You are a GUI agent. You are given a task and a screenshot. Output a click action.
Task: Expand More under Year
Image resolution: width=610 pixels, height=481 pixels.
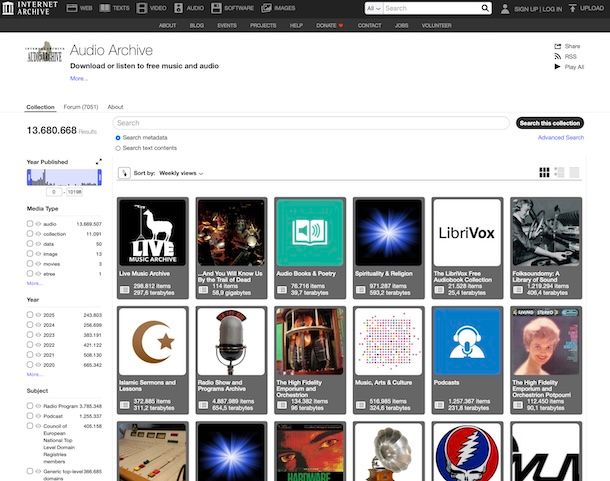[33, 374]
